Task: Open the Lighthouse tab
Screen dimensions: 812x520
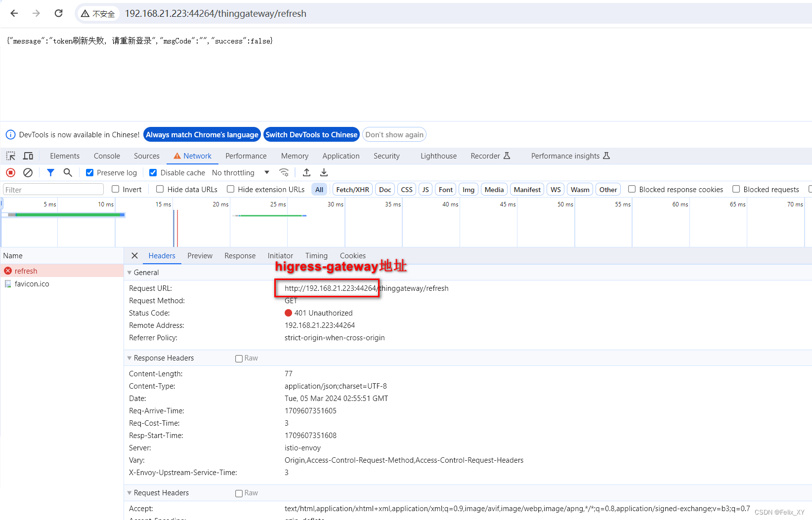Action: (x=439, y=156)
